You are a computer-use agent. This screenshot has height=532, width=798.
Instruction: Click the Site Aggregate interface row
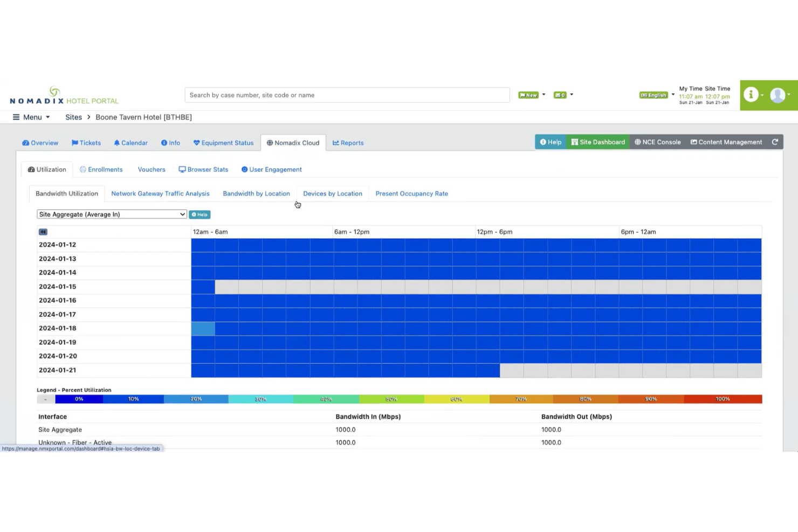400,430
